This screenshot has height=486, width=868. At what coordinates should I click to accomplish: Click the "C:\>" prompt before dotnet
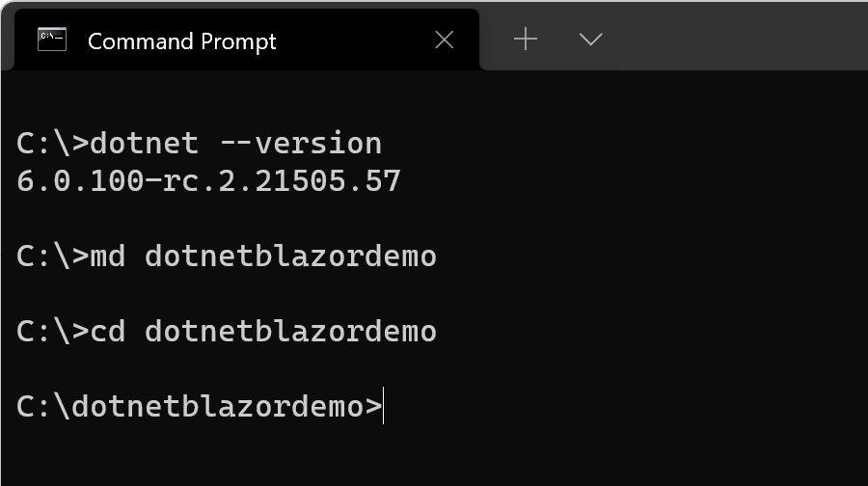click(x=52, y=144)
